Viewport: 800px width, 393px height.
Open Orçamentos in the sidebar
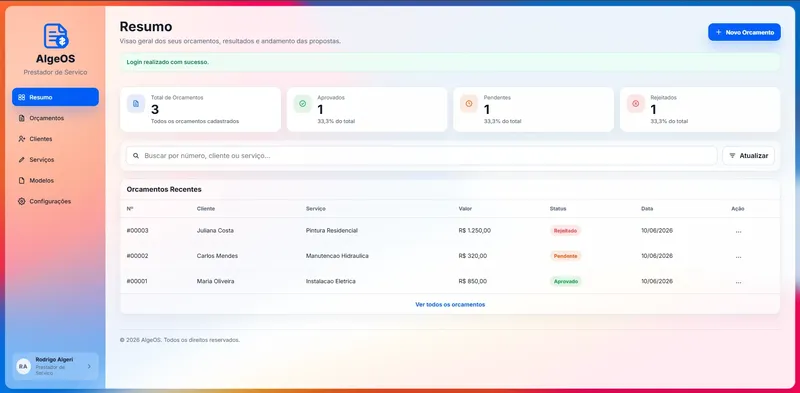click(x=56, y=118)
